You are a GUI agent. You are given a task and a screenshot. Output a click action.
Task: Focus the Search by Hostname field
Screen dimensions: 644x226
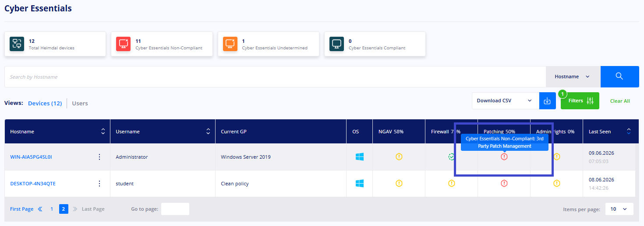pyautogui.click(x=275, y=76)
